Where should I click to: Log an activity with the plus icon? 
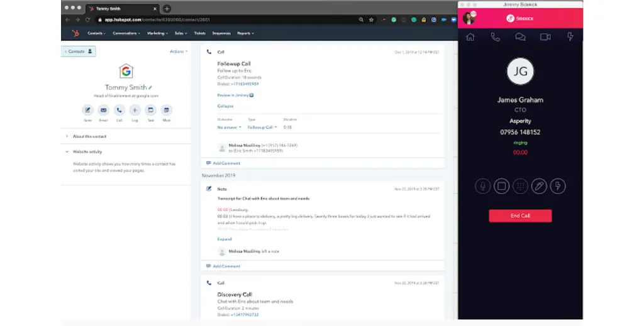[135, 110]
